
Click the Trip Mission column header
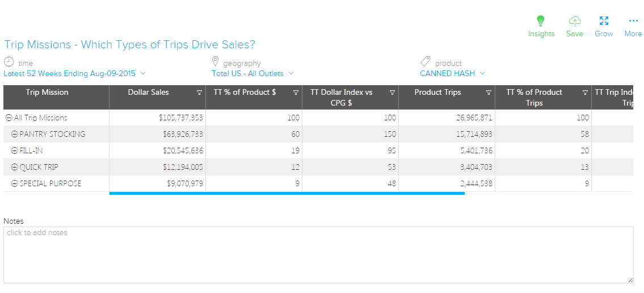click(x=47, y=93)
